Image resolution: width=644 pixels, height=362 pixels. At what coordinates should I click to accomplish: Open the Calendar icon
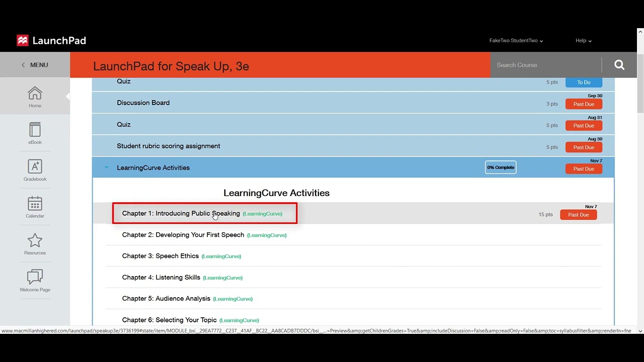[x=35, y=204]
